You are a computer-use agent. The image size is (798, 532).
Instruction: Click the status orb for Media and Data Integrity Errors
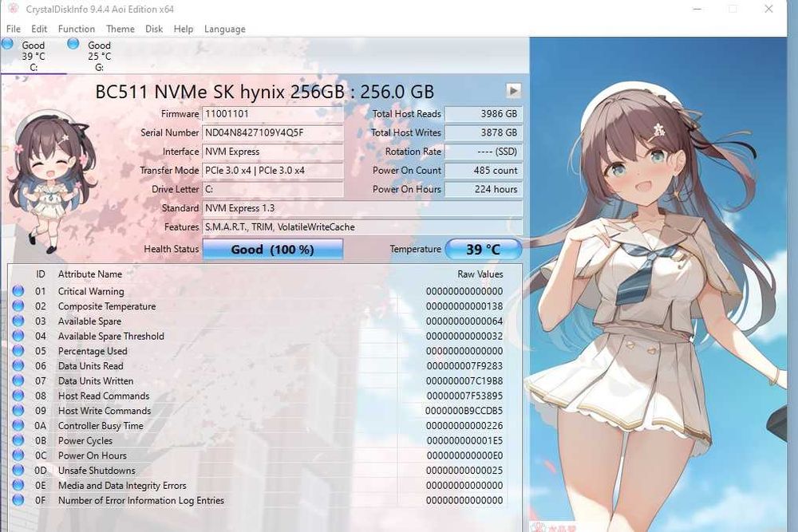click(x=18, y=485)
